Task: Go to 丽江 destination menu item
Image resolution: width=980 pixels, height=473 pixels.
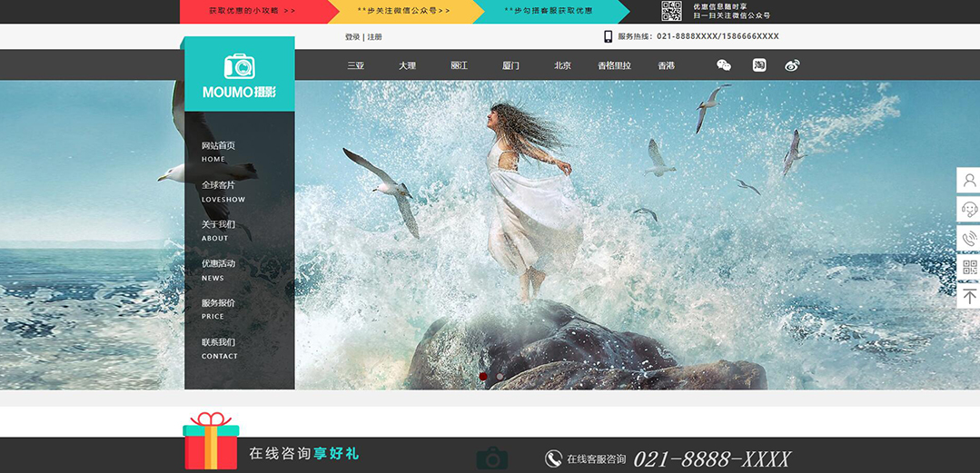Action: pyautogui.click(x=459, y=65)
